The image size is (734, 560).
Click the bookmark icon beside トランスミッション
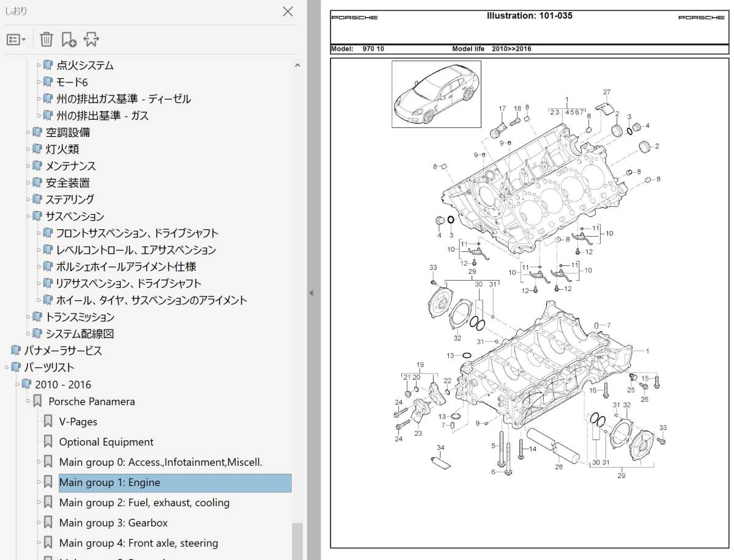[x=37, y=317]
